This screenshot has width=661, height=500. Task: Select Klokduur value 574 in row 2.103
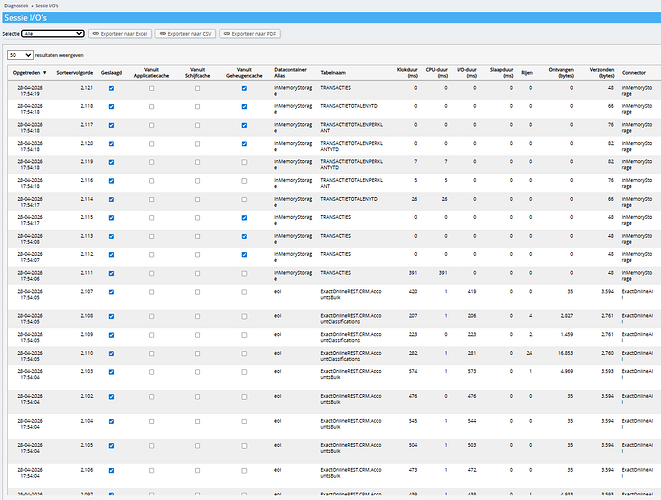click(413, 371)
